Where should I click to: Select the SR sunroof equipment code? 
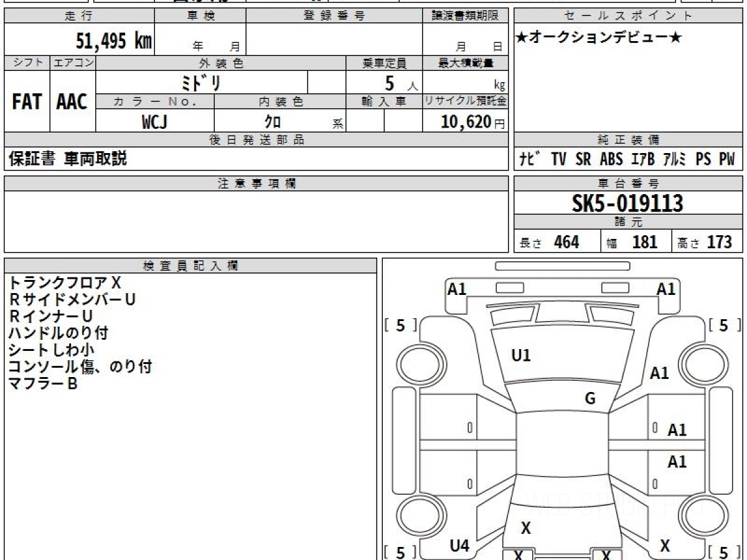coord(583,159)
